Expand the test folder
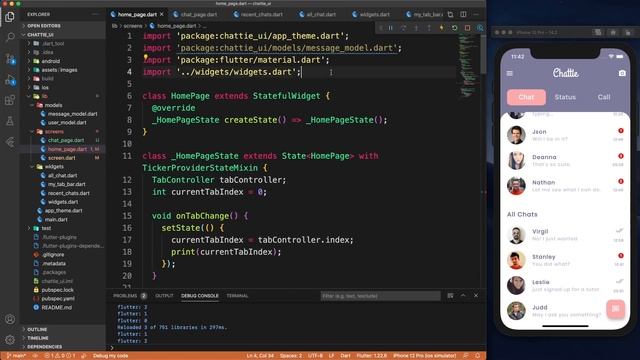 (63, 228)
